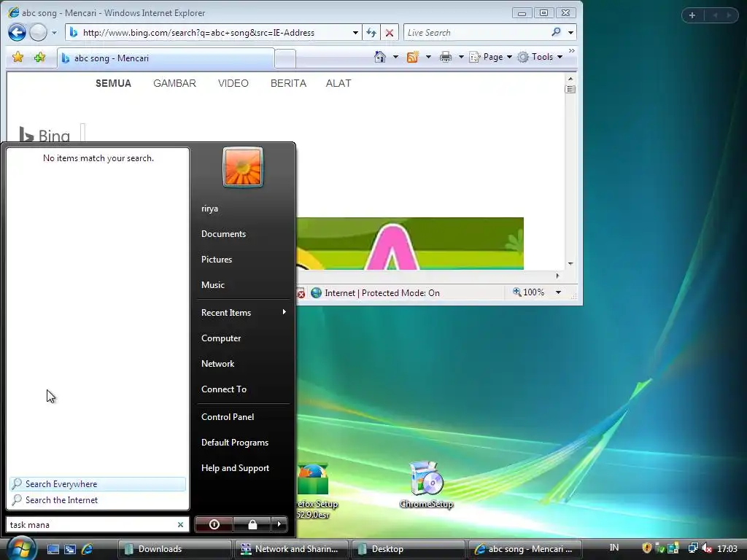Screen dimensions: 747x560
Task: Switch to the GAMBAR results tab
Action: tap(175, 83)
